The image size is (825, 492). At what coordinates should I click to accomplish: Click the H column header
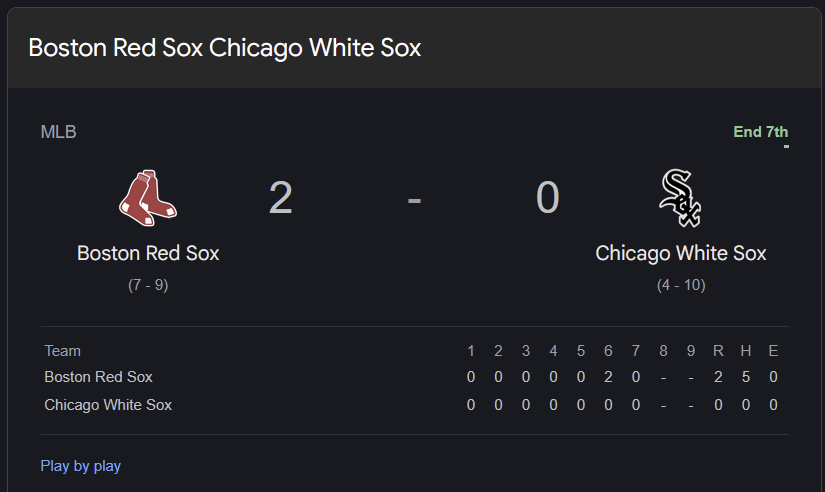tap(746, 351)
